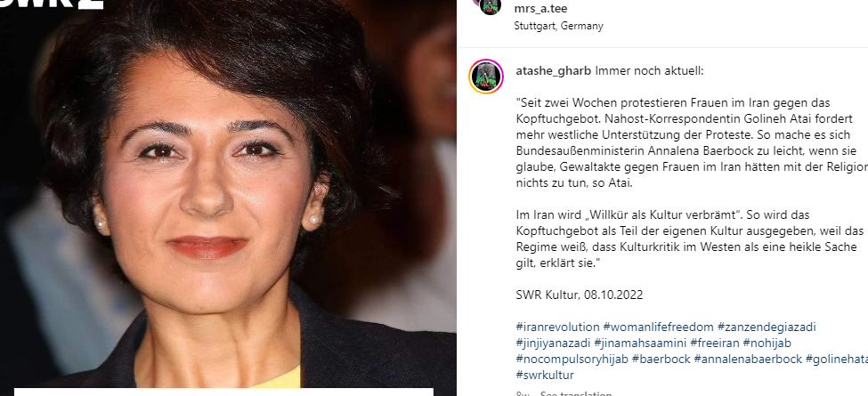The image size is (868, 396).
Task: Open the Stuttgart, Germany location link
Action: click(558, 26)
